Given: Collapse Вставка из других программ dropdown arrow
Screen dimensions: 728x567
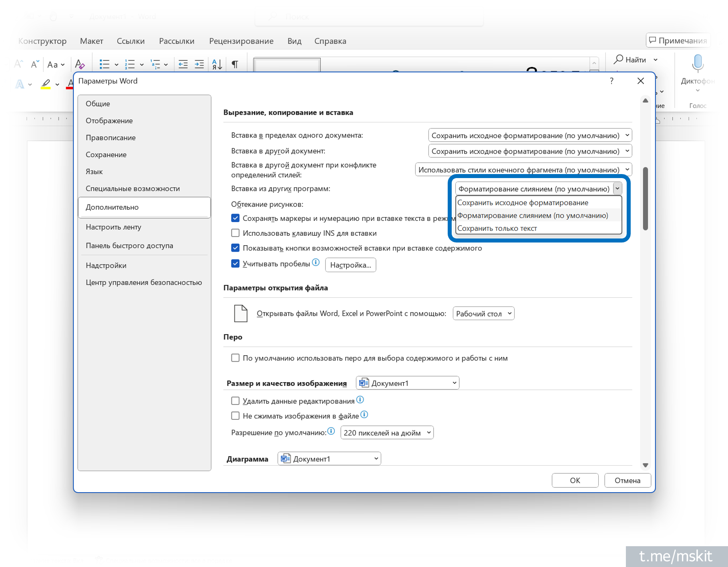Looking at the screenshot, I should click(617, 188).
